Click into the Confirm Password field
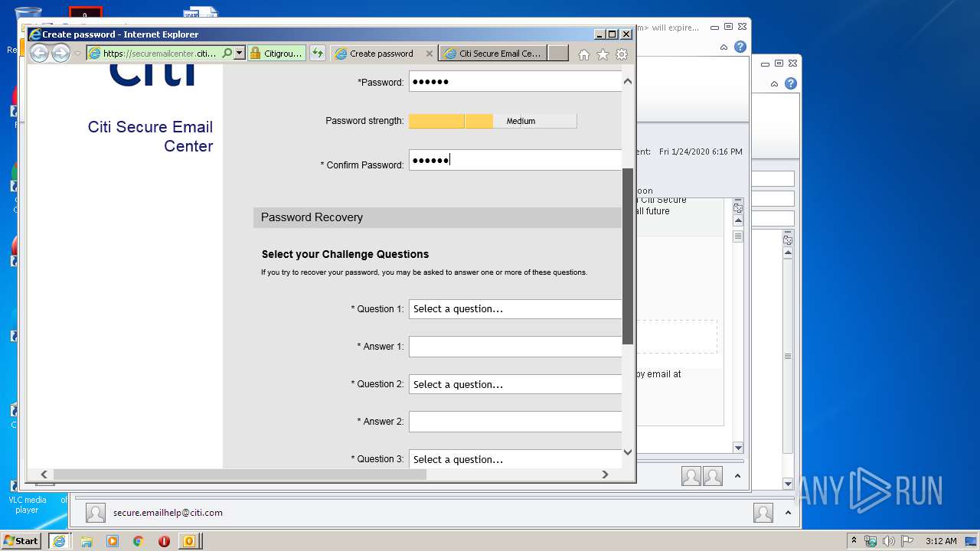The height and width of the screenshot is (551, 980). (515, 160)
